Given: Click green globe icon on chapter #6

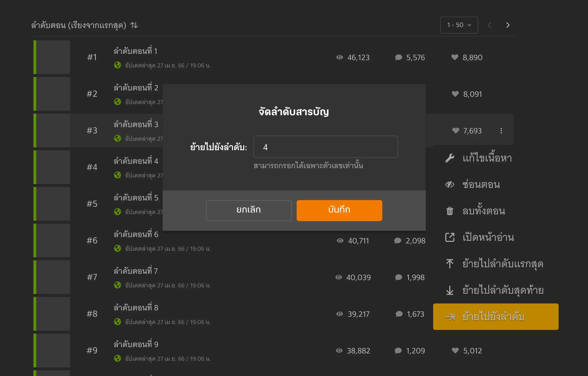Looking at the screenshot, I should point(118,248).
